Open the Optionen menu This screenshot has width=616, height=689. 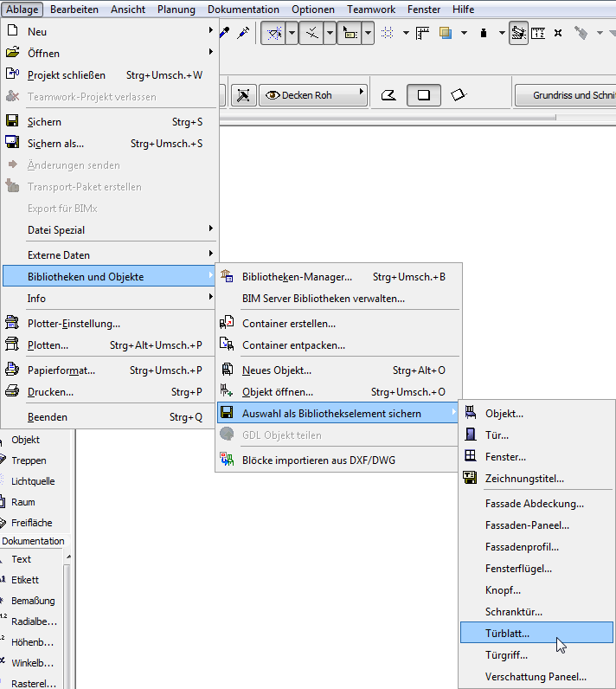pos(313,10)
